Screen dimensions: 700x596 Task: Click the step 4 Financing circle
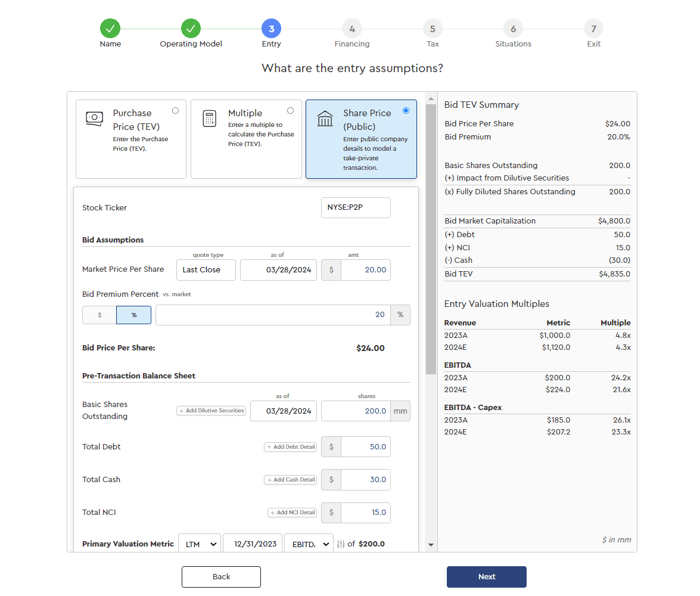(352, 29)
